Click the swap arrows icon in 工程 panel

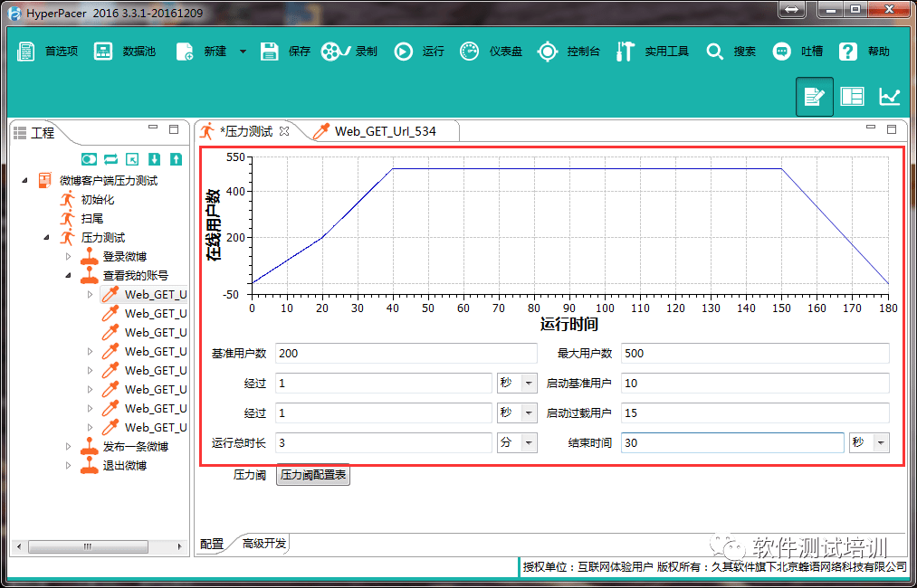click(x=110, y=159)
